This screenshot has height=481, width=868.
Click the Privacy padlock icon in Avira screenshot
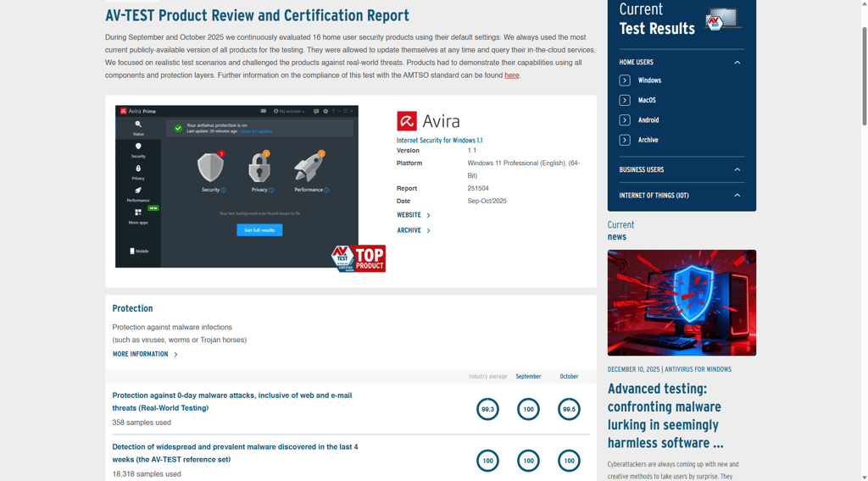tap(259, 167)
